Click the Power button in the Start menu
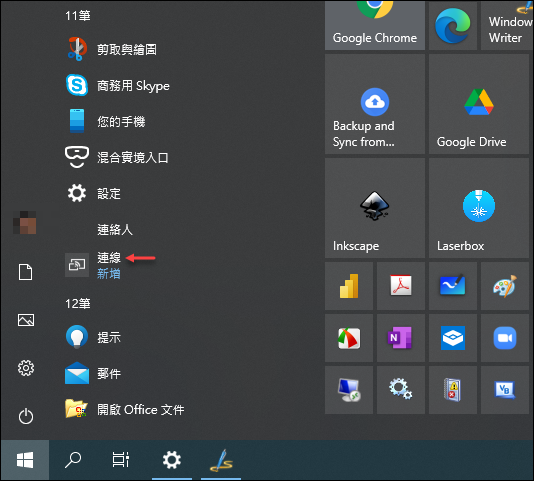This screenshot has height=481, width=534. point(26,416)
